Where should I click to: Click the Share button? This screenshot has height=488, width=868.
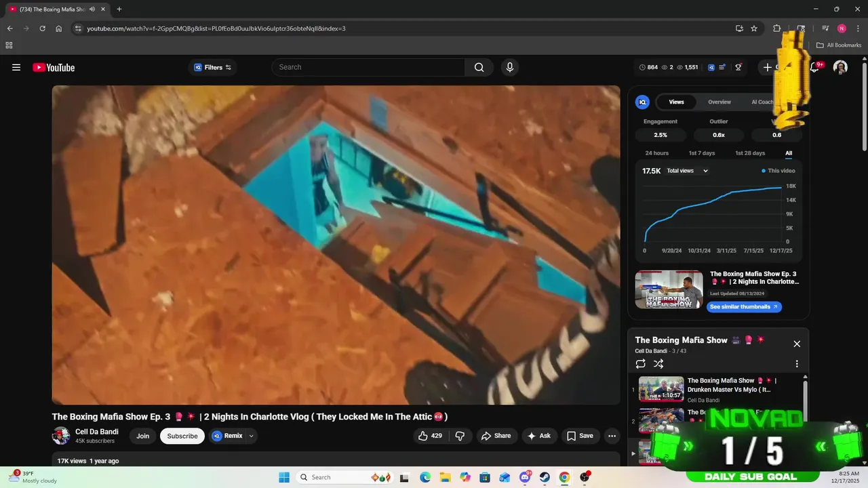496,436
